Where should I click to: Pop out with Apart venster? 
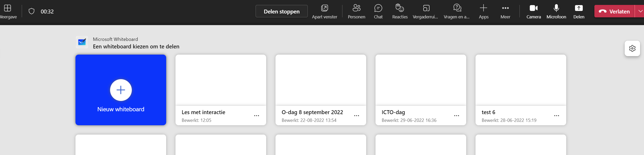tap(325, 11)
